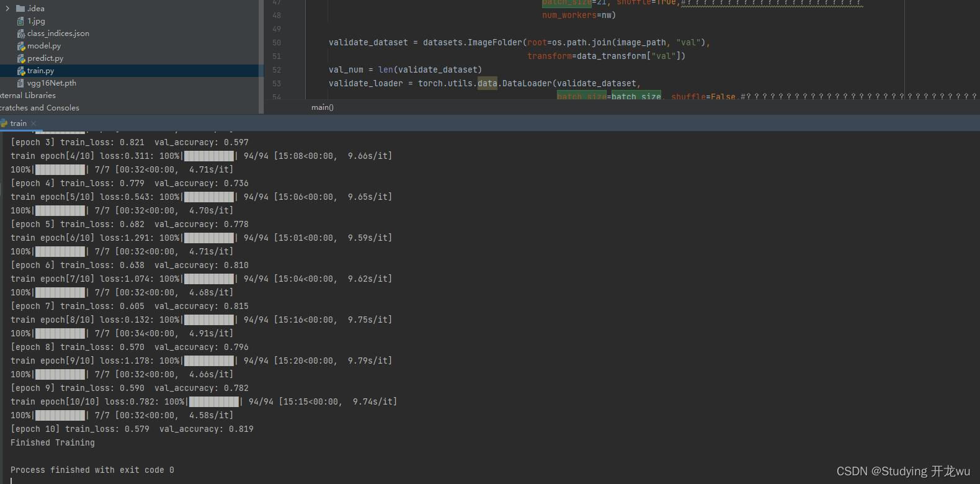Viewport: 980px width, 484px height.
Task: Close the train run tab
Action: coord(33,123)
